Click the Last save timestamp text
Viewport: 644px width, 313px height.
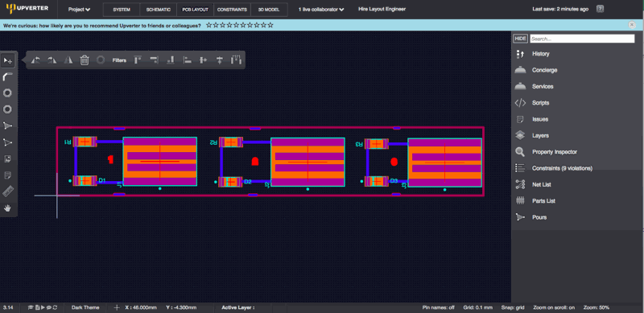[560, 9]
